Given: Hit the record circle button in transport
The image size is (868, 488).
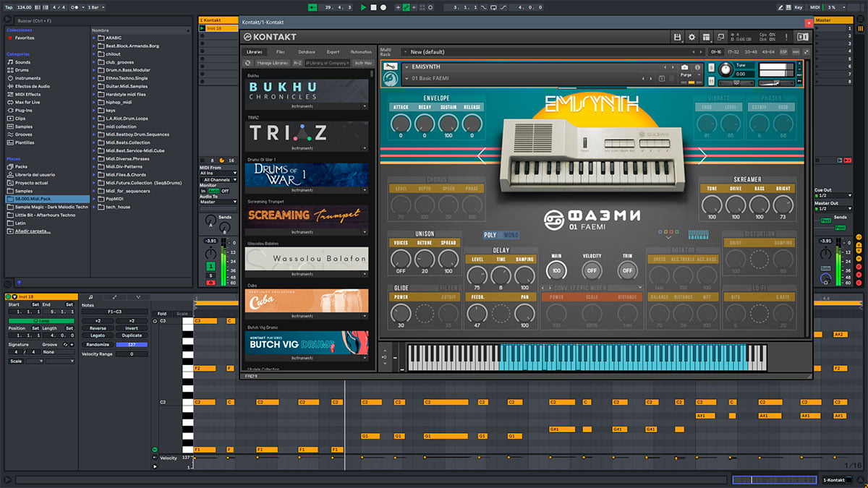Looking at the screenshot, I should point(383,7).
